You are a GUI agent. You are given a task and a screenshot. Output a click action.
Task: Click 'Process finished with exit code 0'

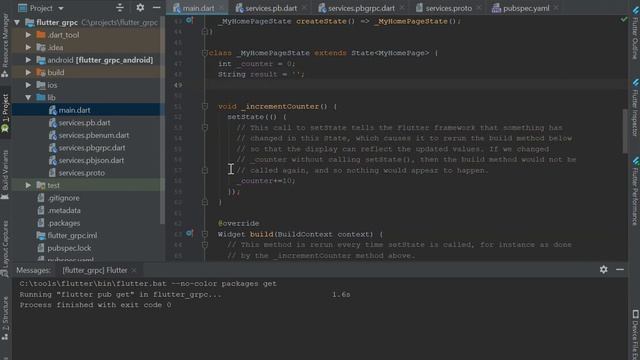click(x=95, y=305)
